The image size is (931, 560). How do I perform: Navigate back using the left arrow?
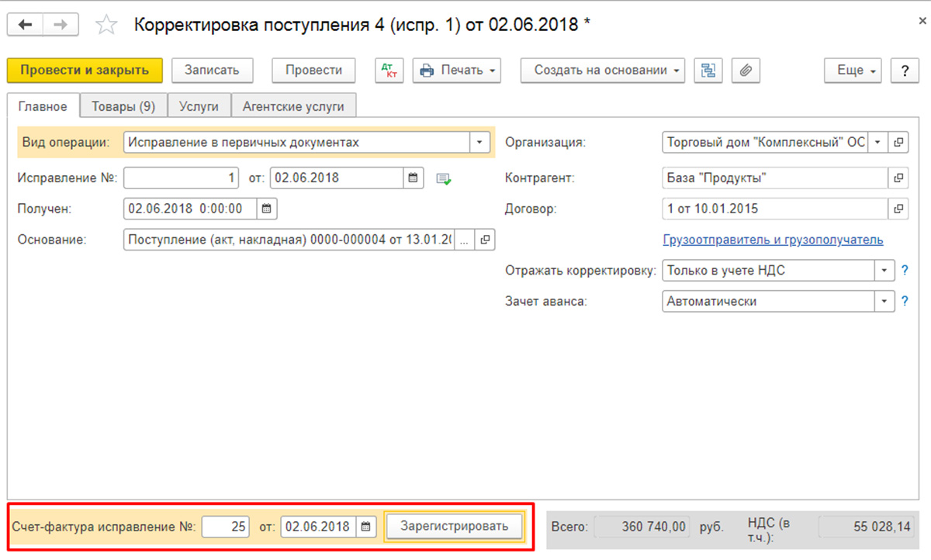click(x=23, y=24)
